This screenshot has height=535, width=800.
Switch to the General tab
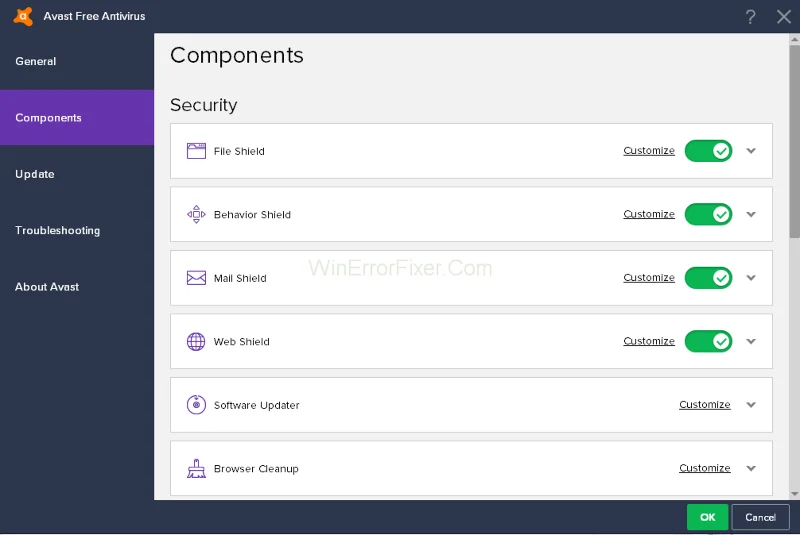point(36,61)
